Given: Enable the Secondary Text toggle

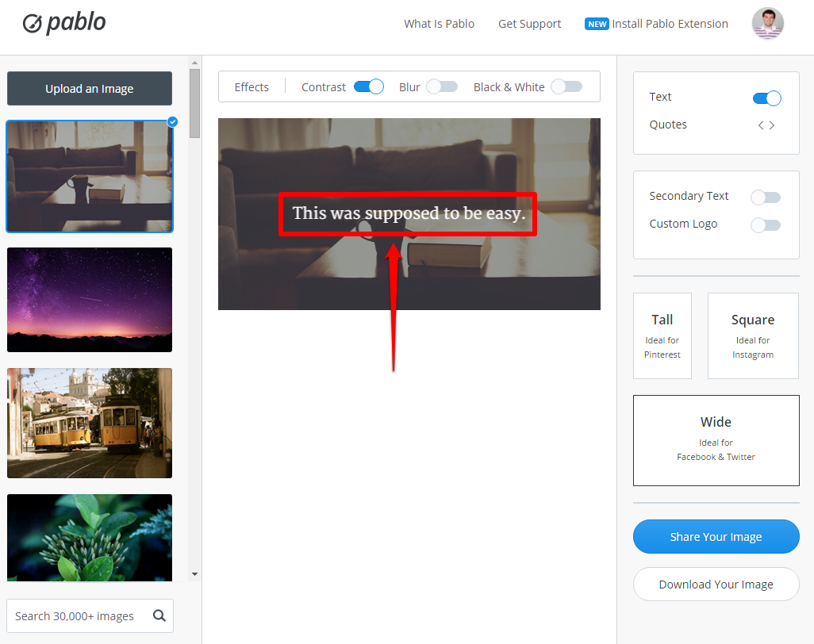Looking at the screenshot, I should click(766, 197).
